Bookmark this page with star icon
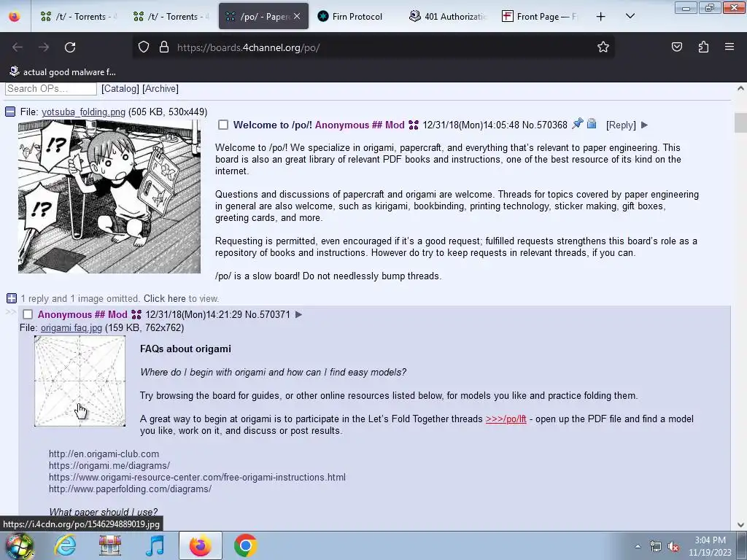Image resolution: width=747 pixels, height=560 pixels. click(x=603, y=47)
